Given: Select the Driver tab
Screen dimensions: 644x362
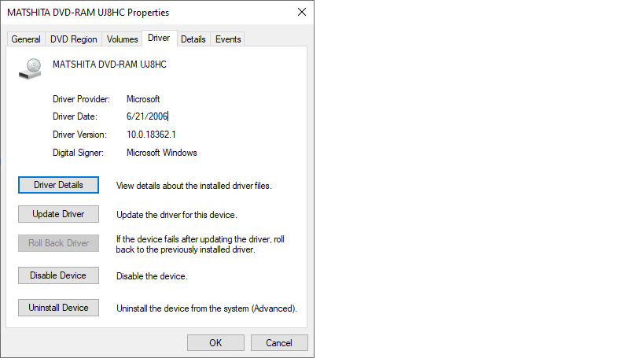Looking at the screenshot, I should coord(160,39).
